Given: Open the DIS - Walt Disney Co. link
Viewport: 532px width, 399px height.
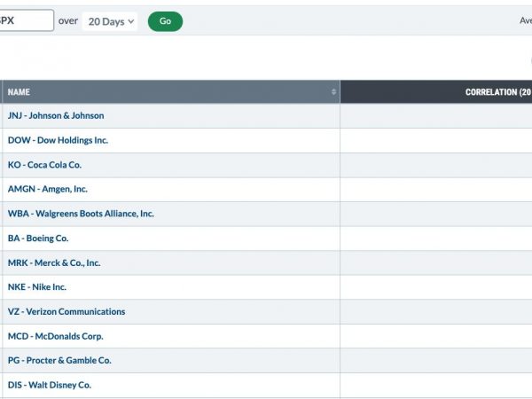Looking at the screenshot, I should tap(50, 385).
